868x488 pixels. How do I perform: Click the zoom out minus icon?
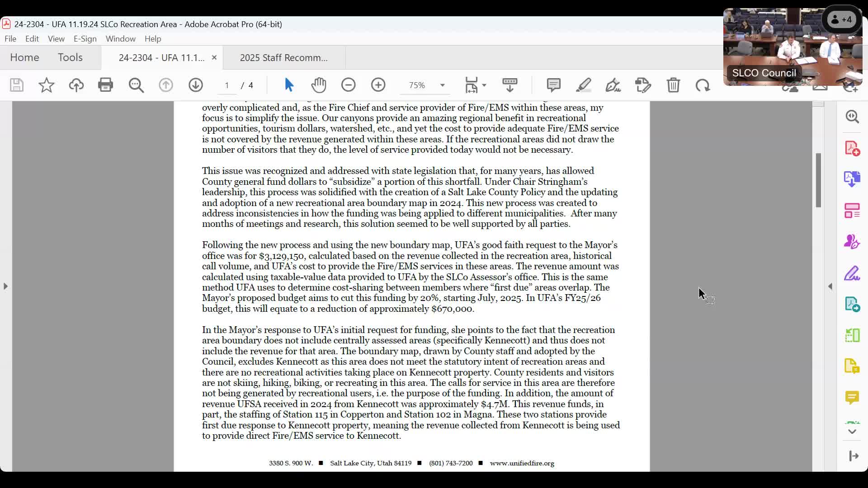pyautogui.click(x=349, y=85)
